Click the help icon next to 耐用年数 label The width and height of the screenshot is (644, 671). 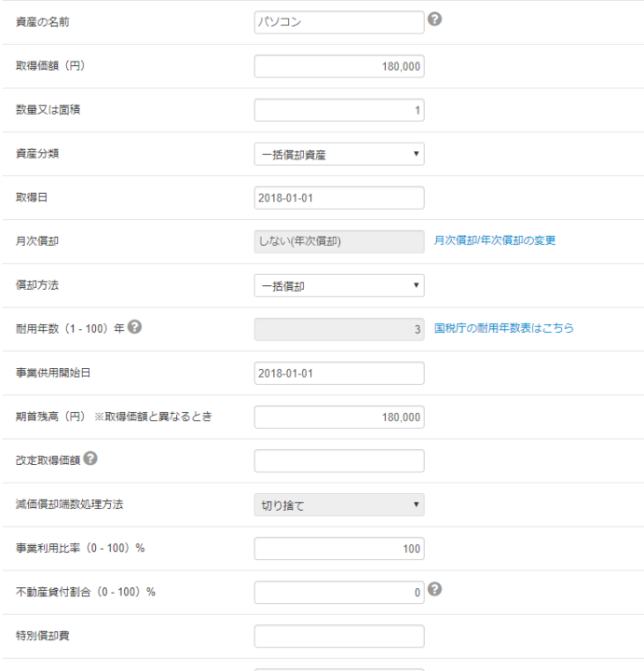click(x=135, y=328)
